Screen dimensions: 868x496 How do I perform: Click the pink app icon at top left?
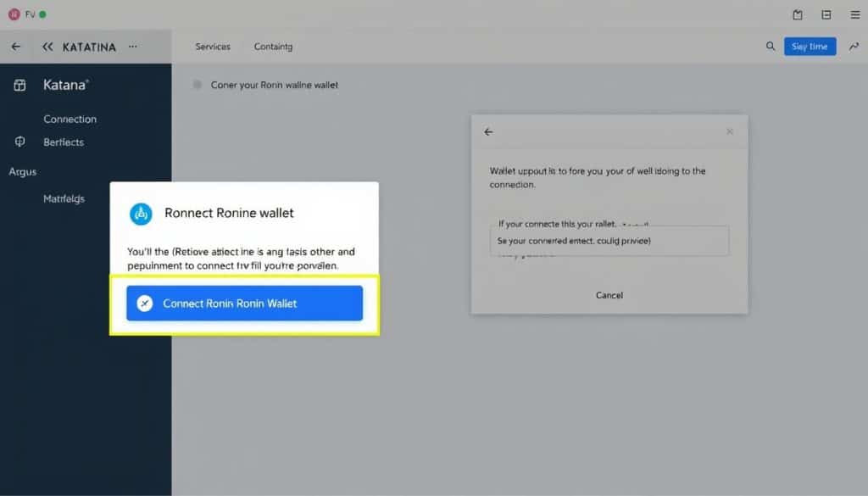point(14,14)
